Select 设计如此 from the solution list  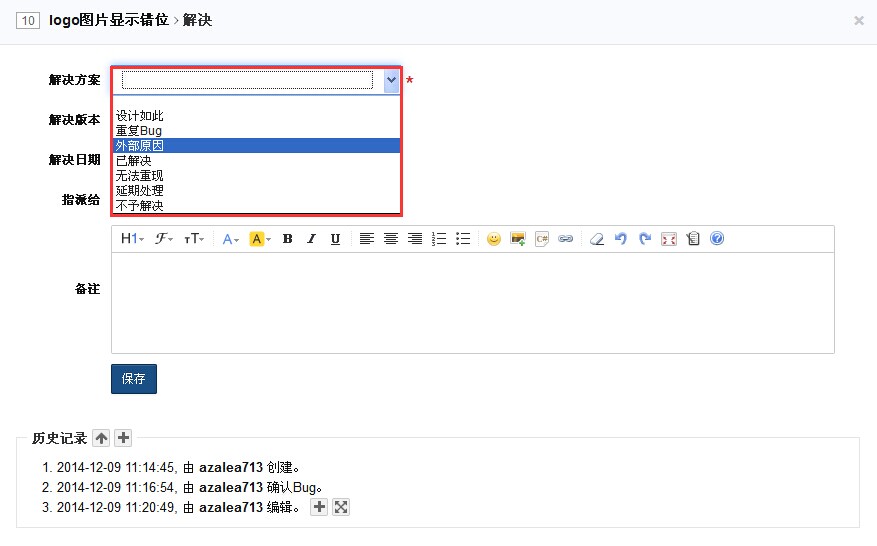pos(257,116)
